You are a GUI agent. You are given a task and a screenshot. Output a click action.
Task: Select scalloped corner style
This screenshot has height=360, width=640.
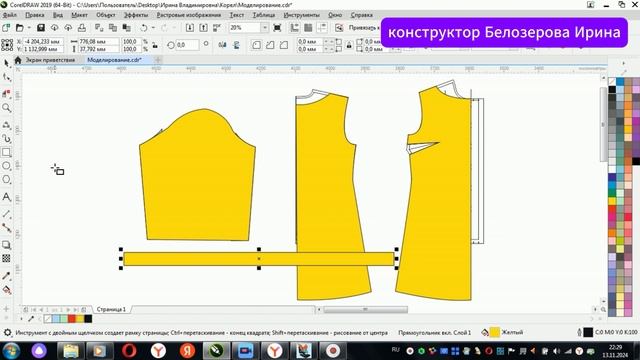click(x=270, y=45)
